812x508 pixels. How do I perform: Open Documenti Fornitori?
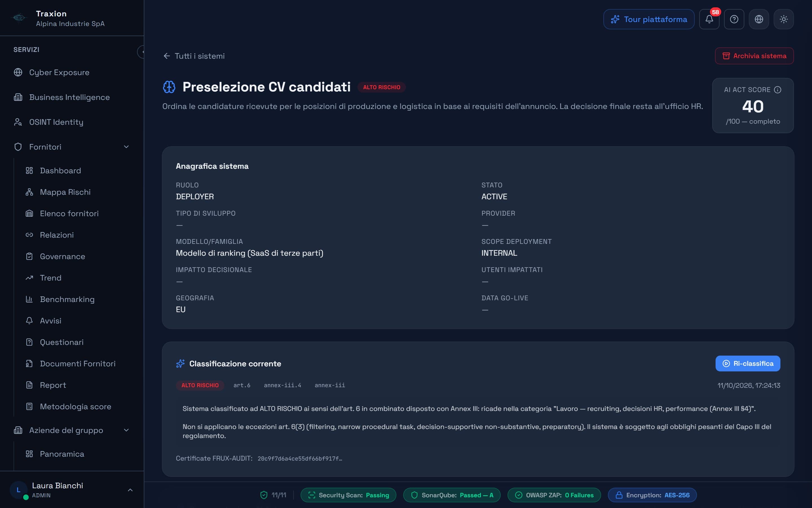pyautogui.click(x=77, y=364)
